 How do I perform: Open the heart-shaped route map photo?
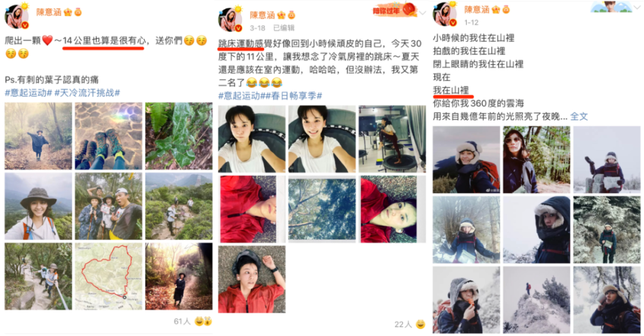[x=108, y=276]
